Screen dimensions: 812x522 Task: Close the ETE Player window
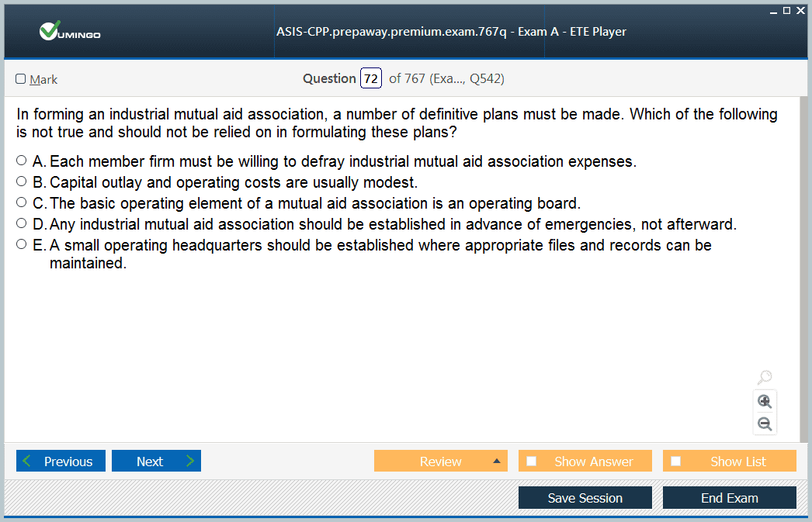tap(800, 10)
